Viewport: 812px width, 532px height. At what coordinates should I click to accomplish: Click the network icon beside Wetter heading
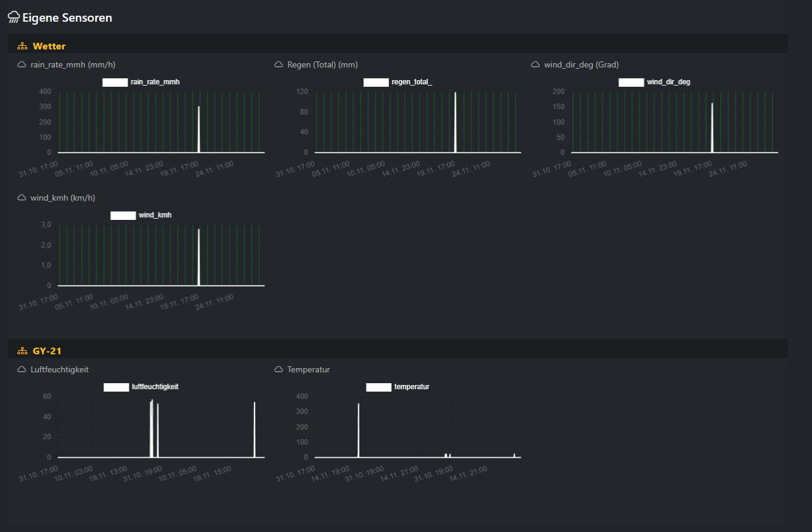click(x=22, y=46)
